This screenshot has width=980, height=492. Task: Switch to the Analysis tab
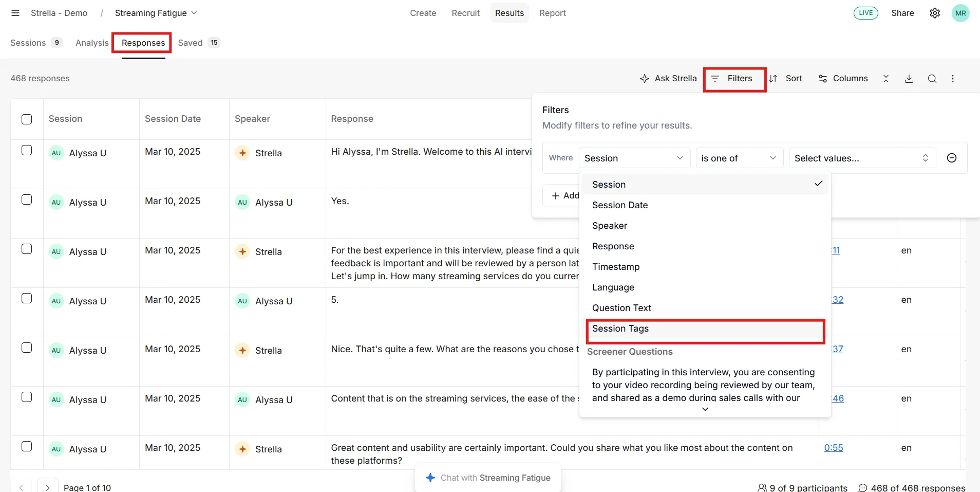(x=92, y=43)
